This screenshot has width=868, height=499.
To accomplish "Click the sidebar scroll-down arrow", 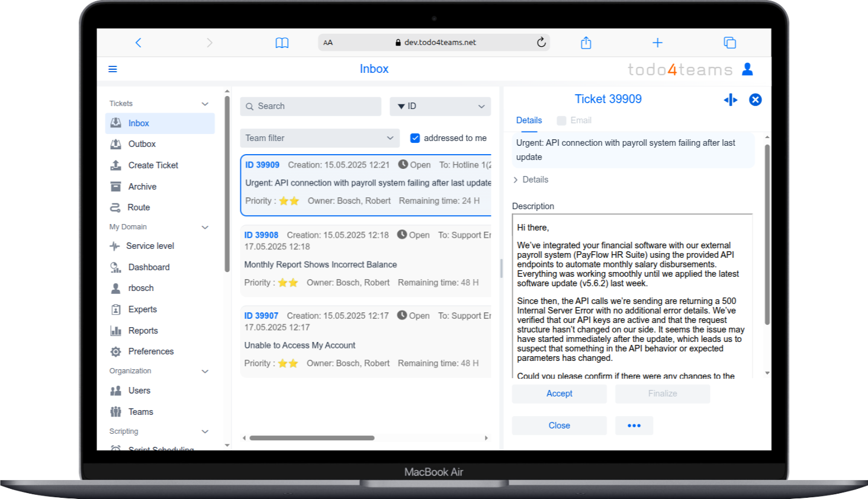I will click(227, 445).
